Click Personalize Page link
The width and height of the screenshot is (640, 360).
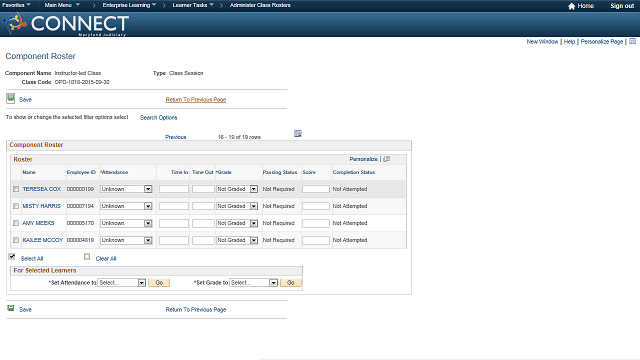[602, 42]
